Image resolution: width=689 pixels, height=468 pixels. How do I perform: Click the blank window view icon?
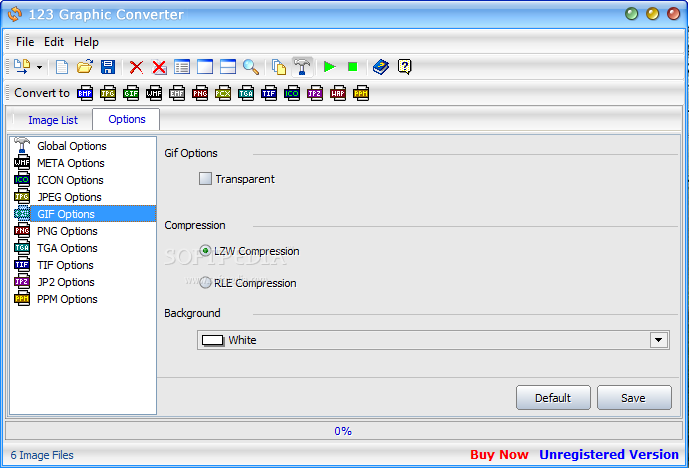click(x=205, y=67)
